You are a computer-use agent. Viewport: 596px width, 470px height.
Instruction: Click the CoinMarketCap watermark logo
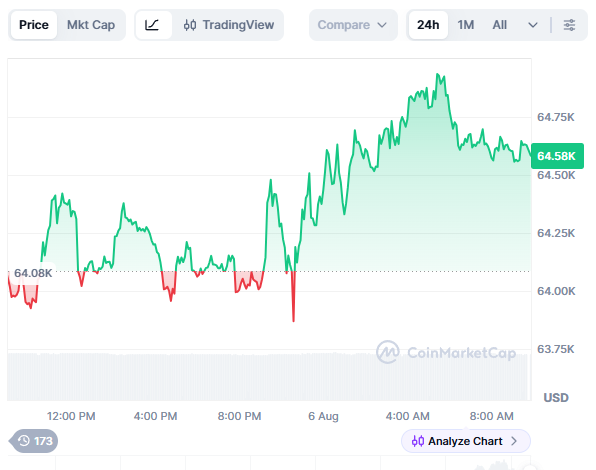[388, 352]
